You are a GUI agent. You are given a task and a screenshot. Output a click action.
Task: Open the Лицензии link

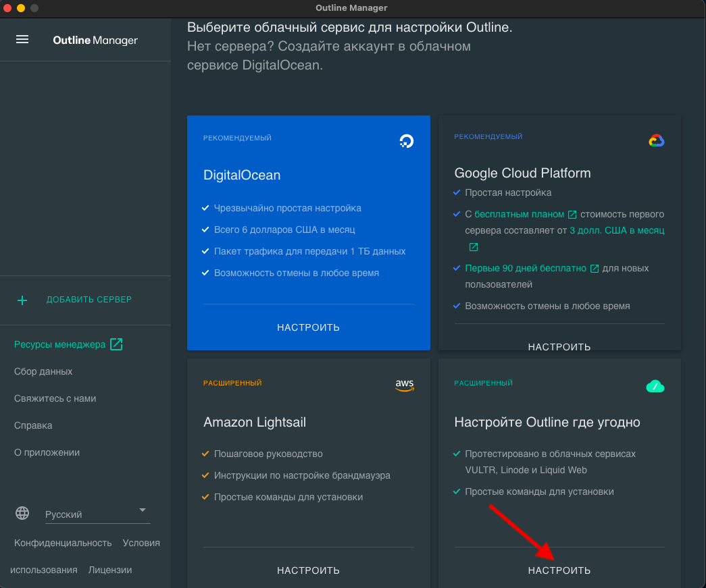[110, 570]
